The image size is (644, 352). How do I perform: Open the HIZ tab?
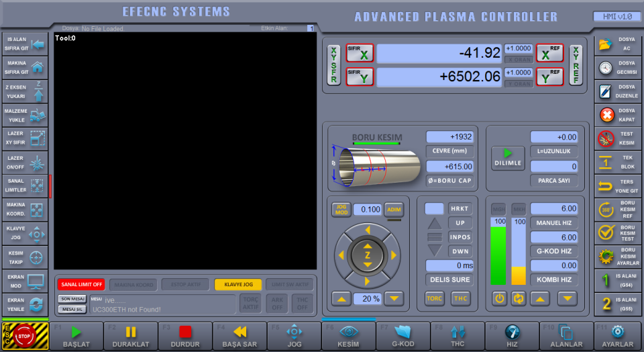point(512,337)
